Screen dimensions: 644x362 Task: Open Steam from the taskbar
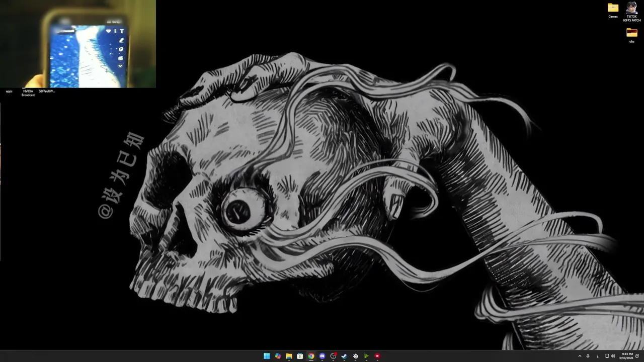344,356
